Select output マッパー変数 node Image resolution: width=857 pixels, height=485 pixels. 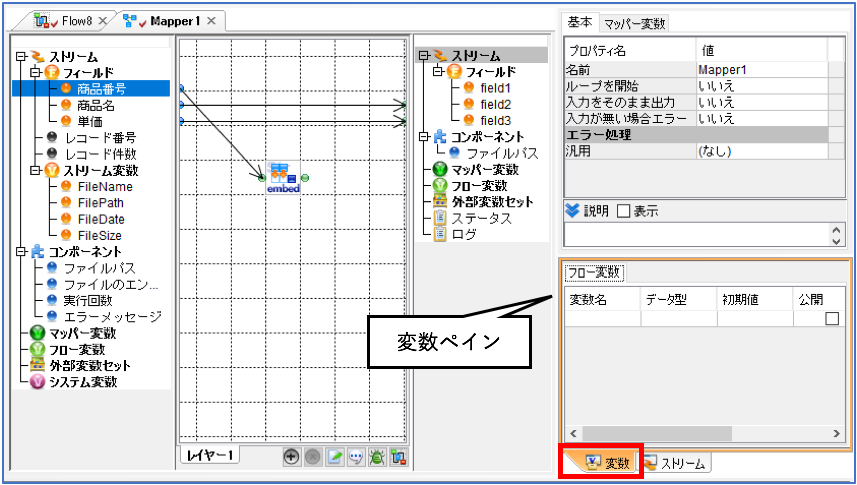[x=485, y=170]
